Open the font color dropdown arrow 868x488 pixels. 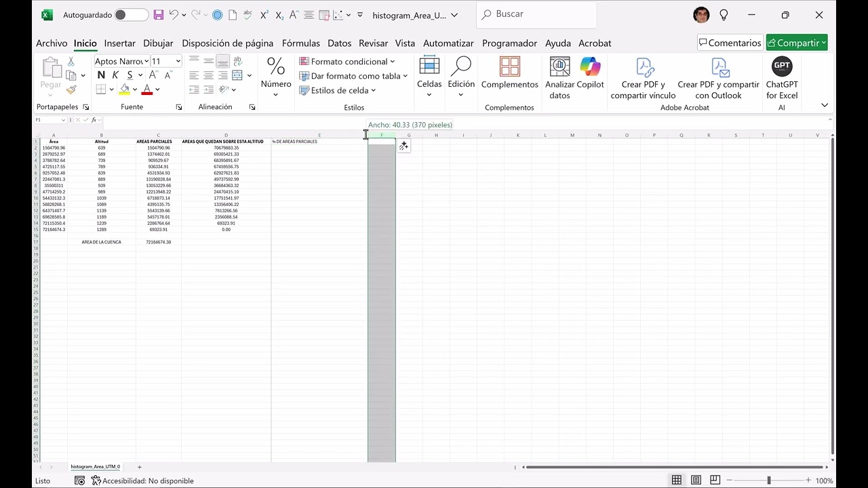tap(157, 89)
